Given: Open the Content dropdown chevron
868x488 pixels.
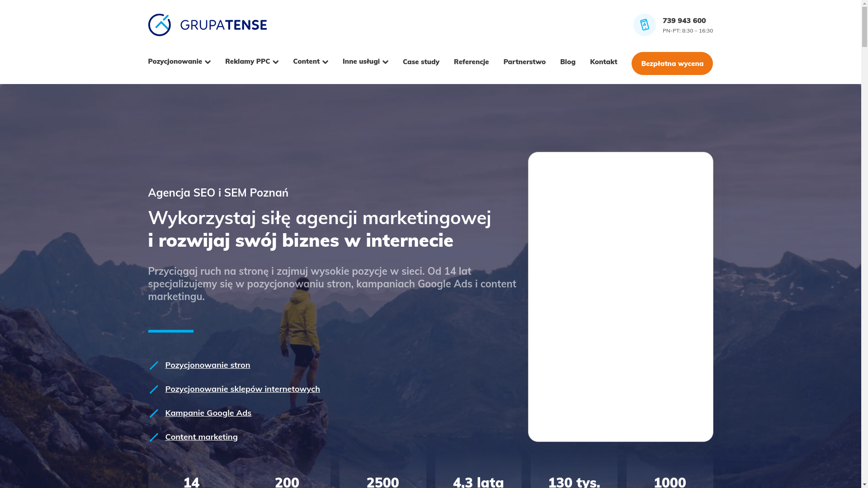Looking at the screenshot, I should (325, 62).
